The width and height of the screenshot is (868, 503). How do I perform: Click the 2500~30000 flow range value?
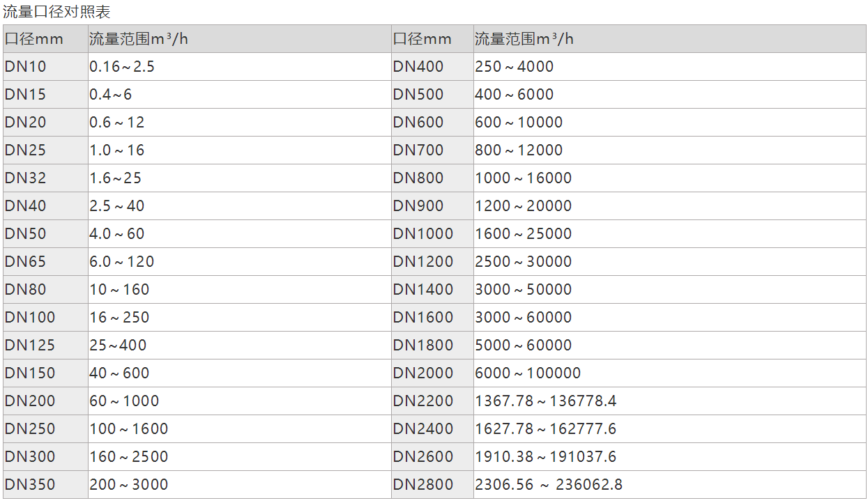(x=524, y=262)
